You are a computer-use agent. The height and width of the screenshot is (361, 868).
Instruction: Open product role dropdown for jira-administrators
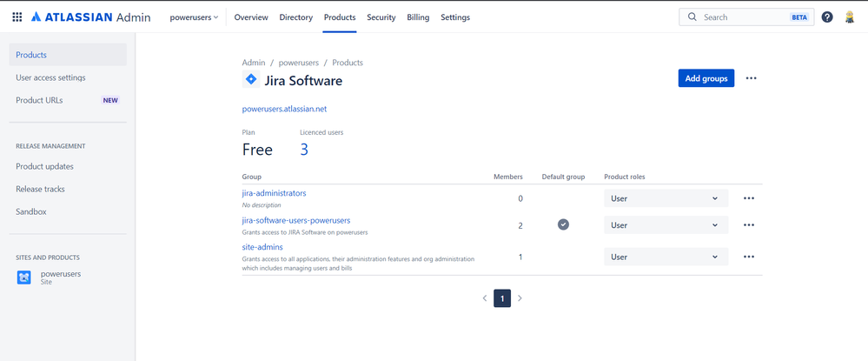(x=666, y=198)
